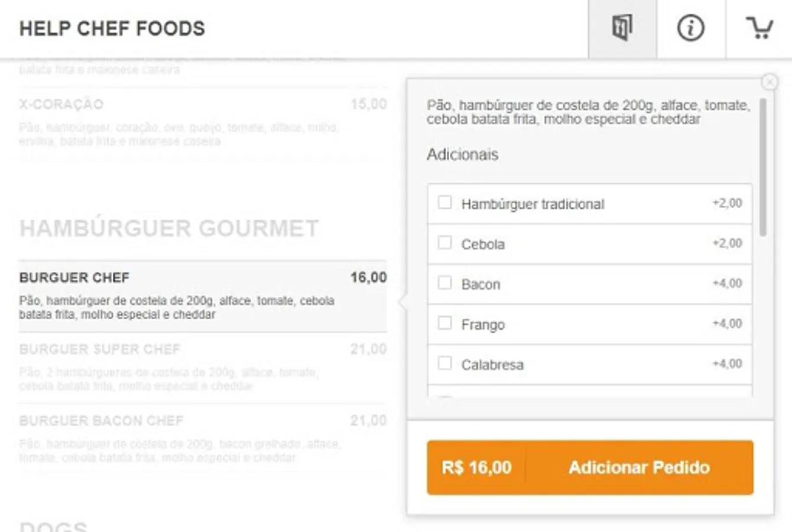The width and height of the screenshot is (792, 532).
Task: Click the Help Chef Foods title
Action: [112, 28]
